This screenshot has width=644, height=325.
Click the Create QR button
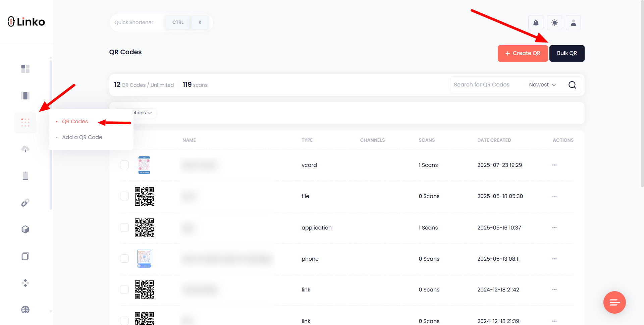click(523, 53)
